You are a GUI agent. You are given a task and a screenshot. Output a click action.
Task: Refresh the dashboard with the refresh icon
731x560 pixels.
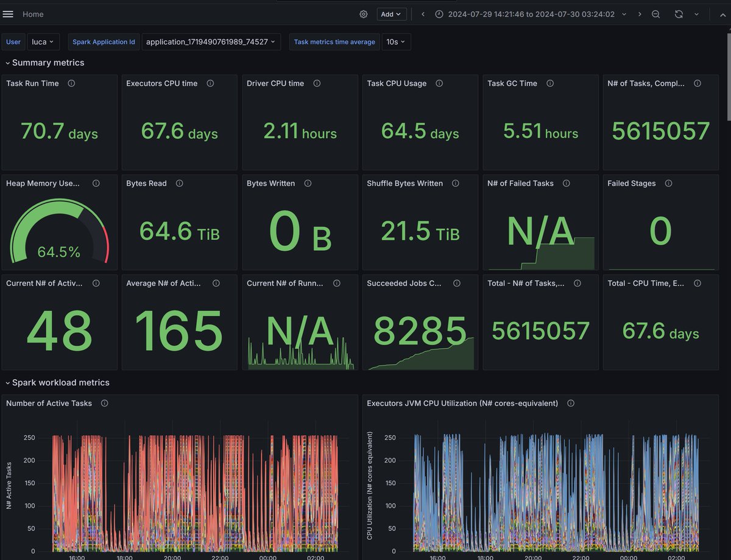[x=679, y=14]
